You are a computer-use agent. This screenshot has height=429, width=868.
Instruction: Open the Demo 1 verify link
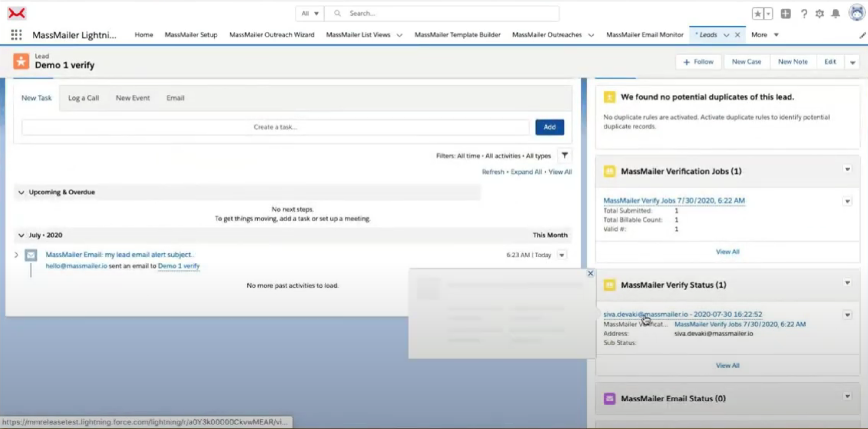point(178,266)
